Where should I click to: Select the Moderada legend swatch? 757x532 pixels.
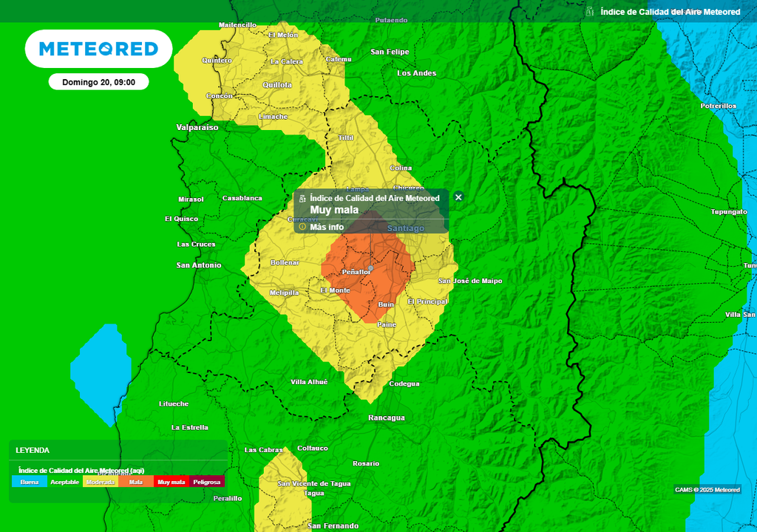tap(101, 482)
